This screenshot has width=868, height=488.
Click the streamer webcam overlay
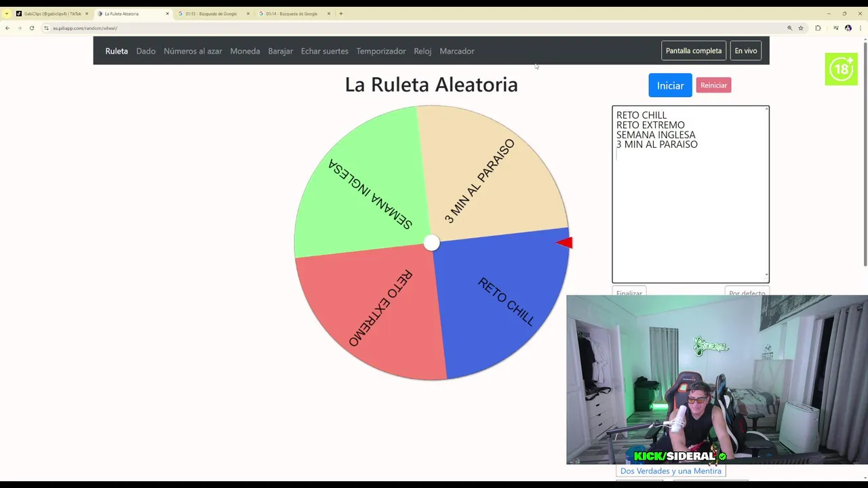[x=717, y=380]
